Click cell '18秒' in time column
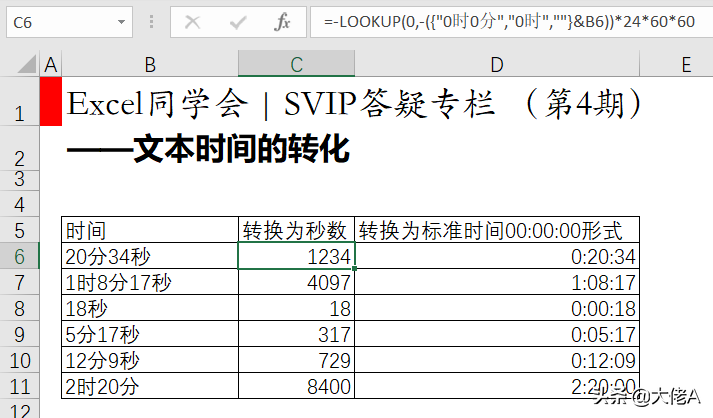Screen dimensions: 713x418 pos(150,307)
